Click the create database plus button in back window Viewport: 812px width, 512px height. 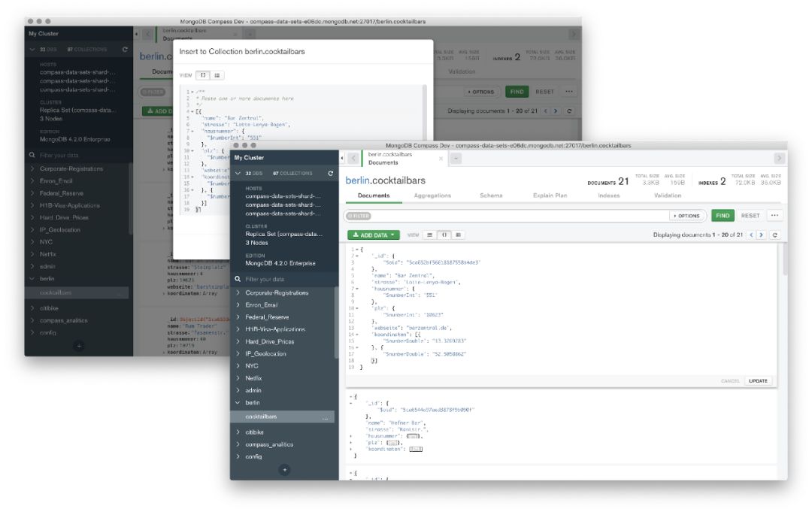click(x=79, y=346)
